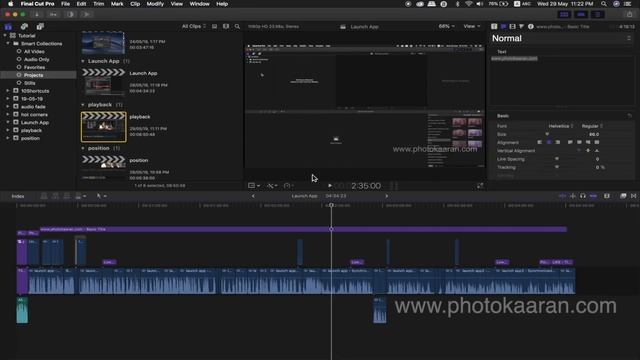Open the Regular font style dropdown

click(592, 126)
